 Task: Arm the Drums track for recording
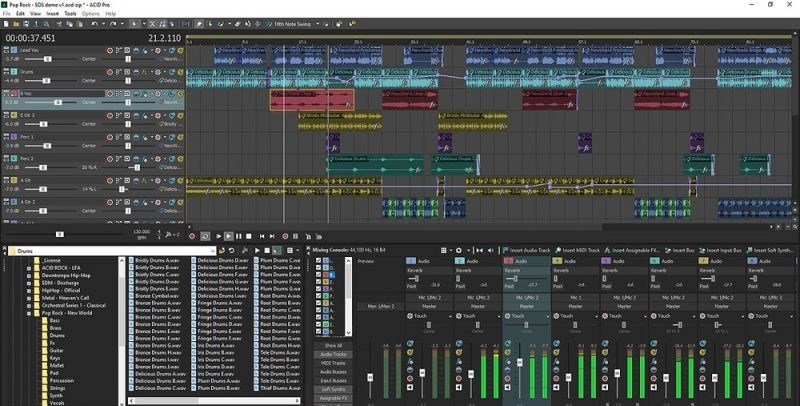tap(110, 72)
